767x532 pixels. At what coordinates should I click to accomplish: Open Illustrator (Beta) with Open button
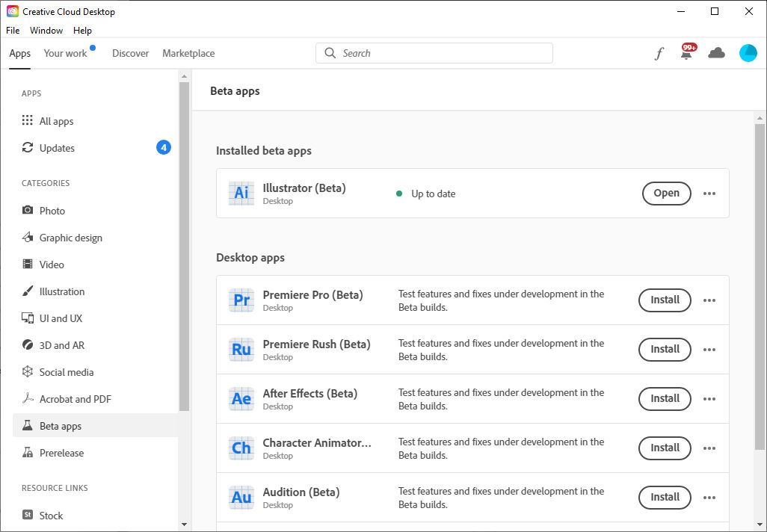click(666, 194)
